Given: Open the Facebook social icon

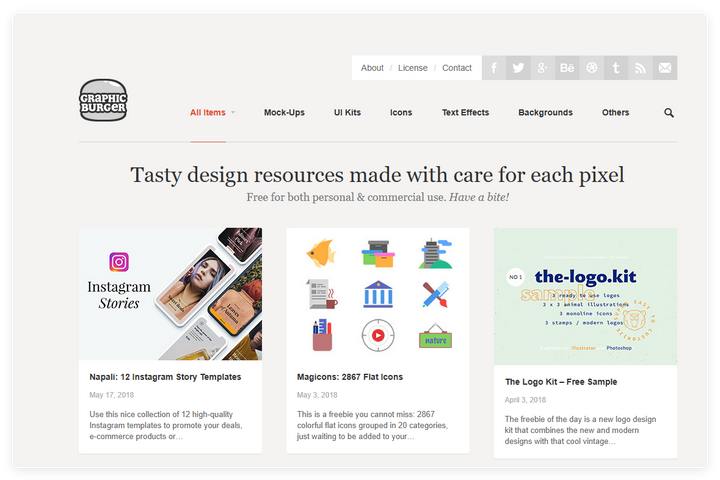Looking at the screenshot, I should coord(494,68).
